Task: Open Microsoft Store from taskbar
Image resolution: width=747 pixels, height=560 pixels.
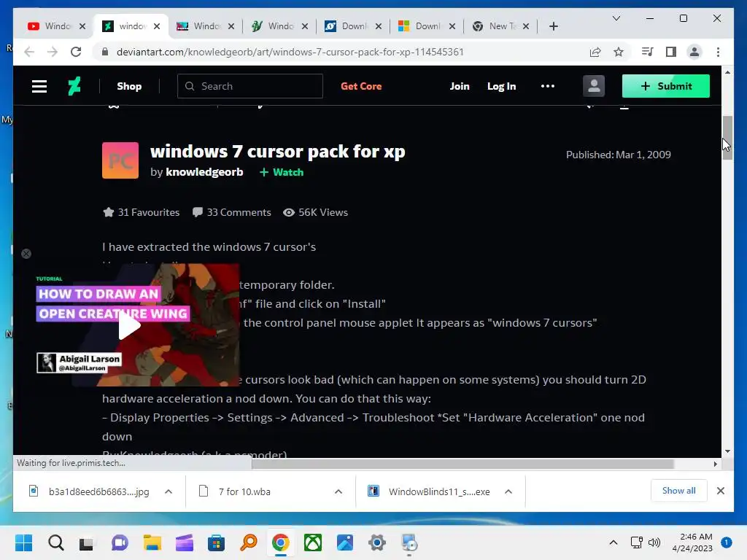Action: coord(216,542)
